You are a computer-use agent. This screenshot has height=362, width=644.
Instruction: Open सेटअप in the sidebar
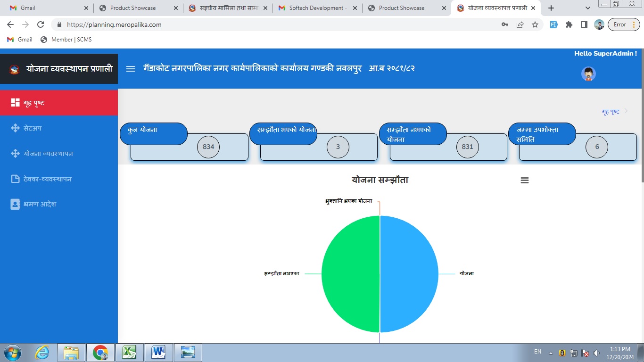pos(33,128)
